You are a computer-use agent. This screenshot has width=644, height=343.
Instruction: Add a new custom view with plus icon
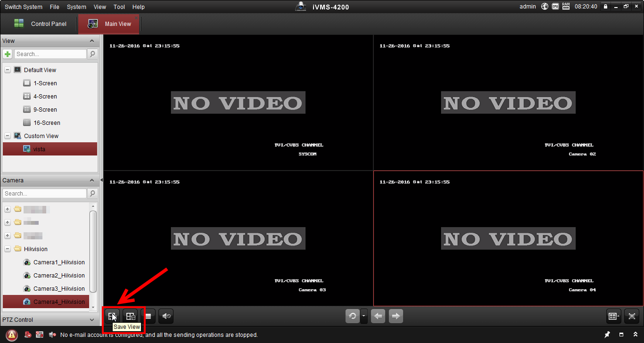tap(8, 54)
